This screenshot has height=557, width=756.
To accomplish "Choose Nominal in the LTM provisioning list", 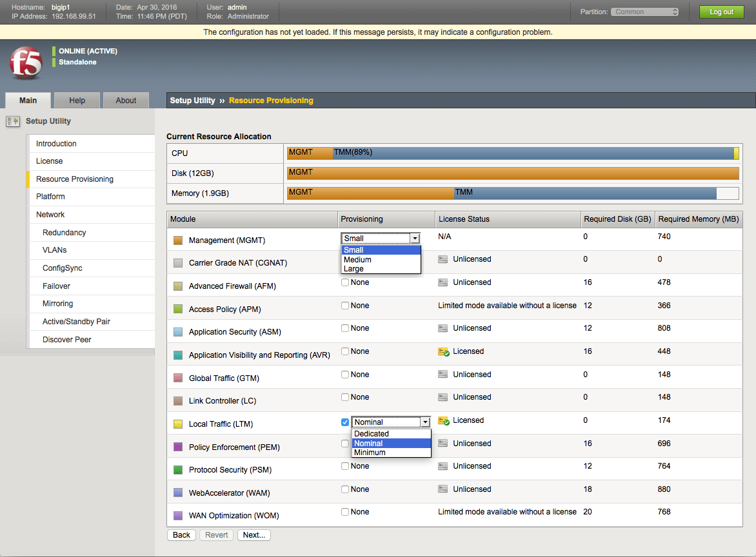I will [392, 444].
